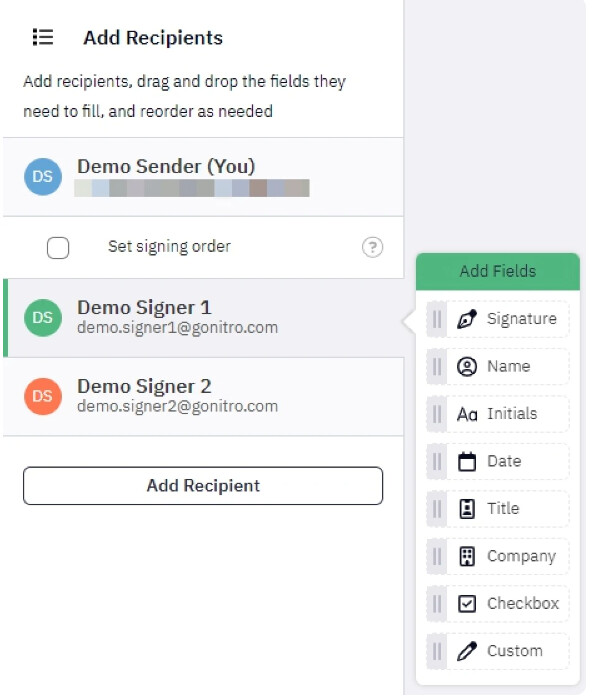The image size is (593, 697).
Task: Select the Title badge icon
Action: pyautogui.click(x=467, y=509)
